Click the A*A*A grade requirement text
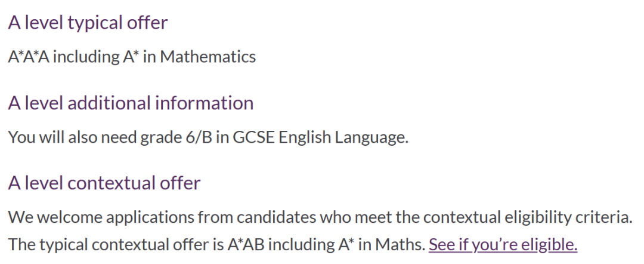Viewport: 644px width, 264px height. [29, 57]
